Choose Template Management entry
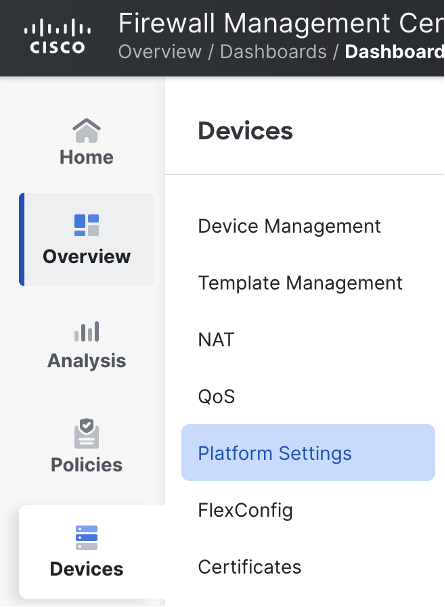The image size is (445, 607). [300, 283]
